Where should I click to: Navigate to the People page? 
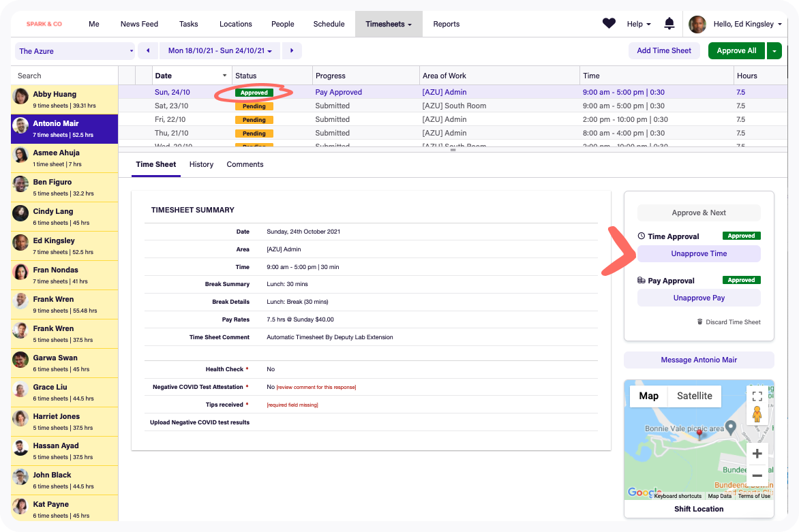[282, 24]
